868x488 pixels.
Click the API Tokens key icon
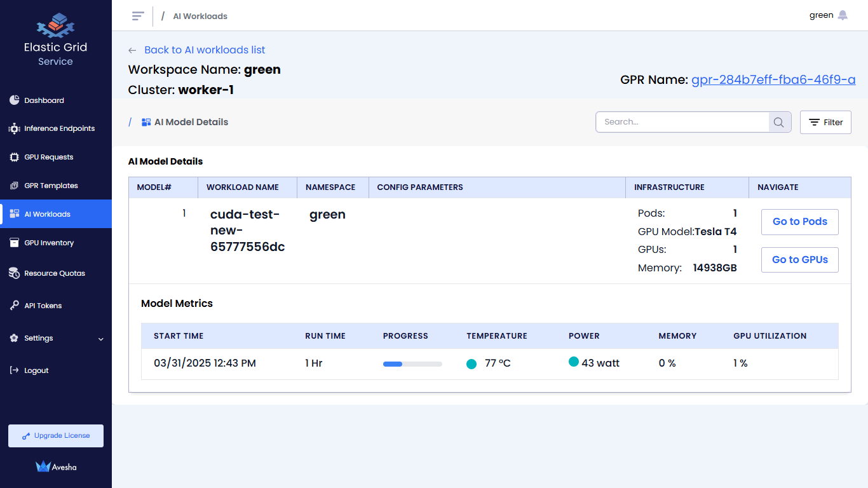pos(14,306)
